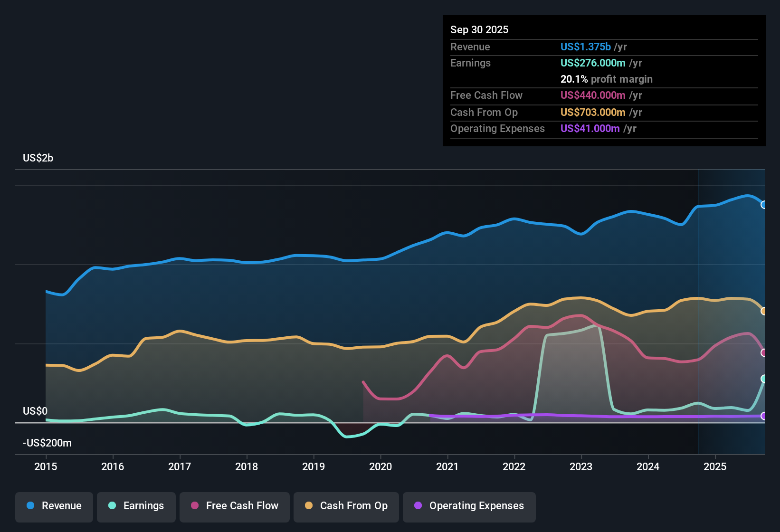This screenshot has width=780, height=532.
Task: Click the Sep 30 2025 tooltip header
Action: point(479,29)
